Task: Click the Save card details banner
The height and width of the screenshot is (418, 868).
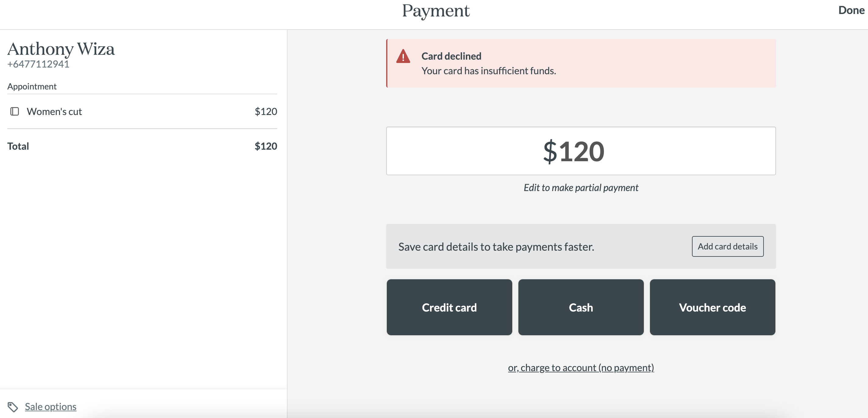Action: [496, 246]
